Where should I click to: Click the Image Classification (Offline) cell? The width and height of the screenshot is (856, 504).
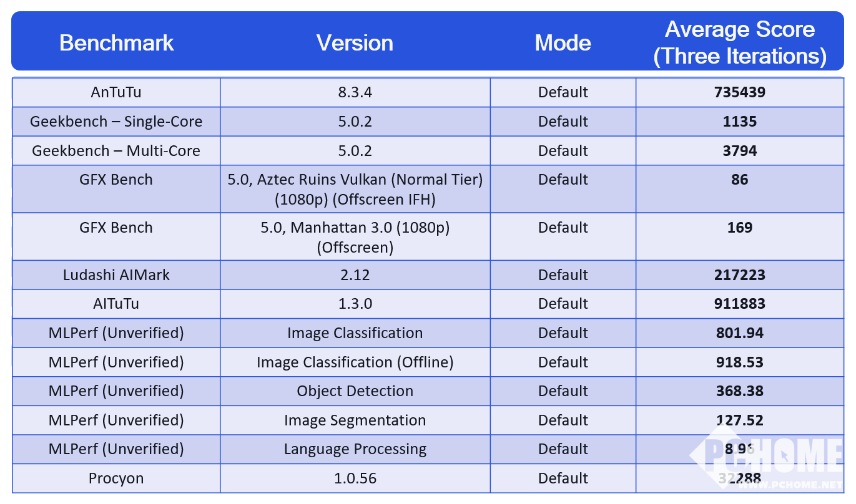point(355,362)
